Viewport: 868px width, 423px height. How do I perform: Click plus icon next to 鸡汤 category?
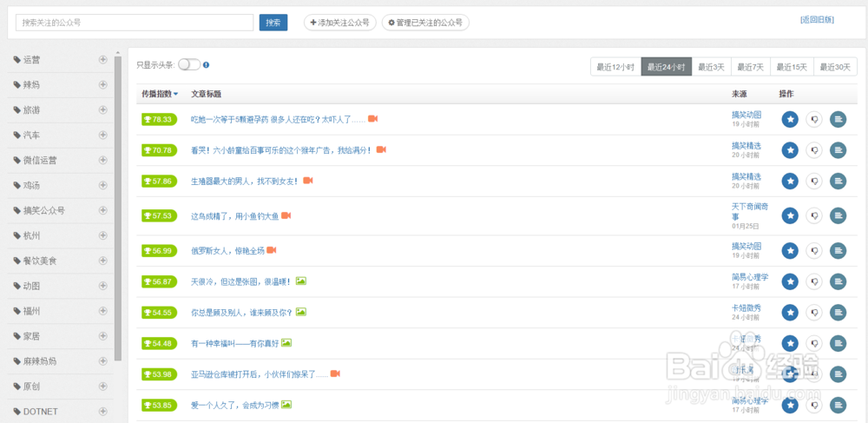coord(103,185)
